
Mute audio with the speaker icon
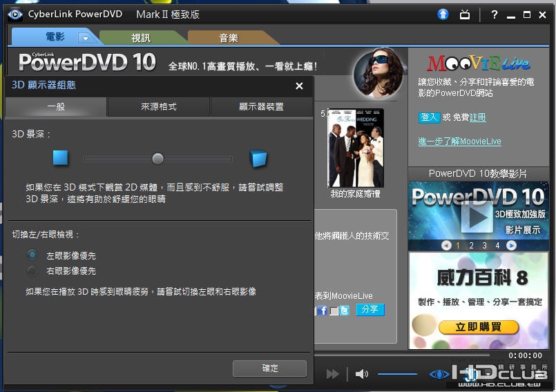tap(362, 374)
